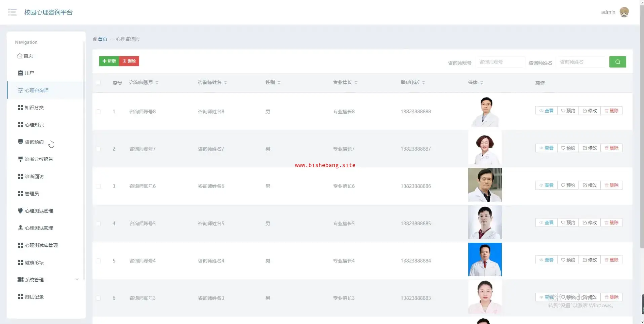Check the box for row 咨询师账号8
Screen dimensions: 644x324
click(98, 112)
